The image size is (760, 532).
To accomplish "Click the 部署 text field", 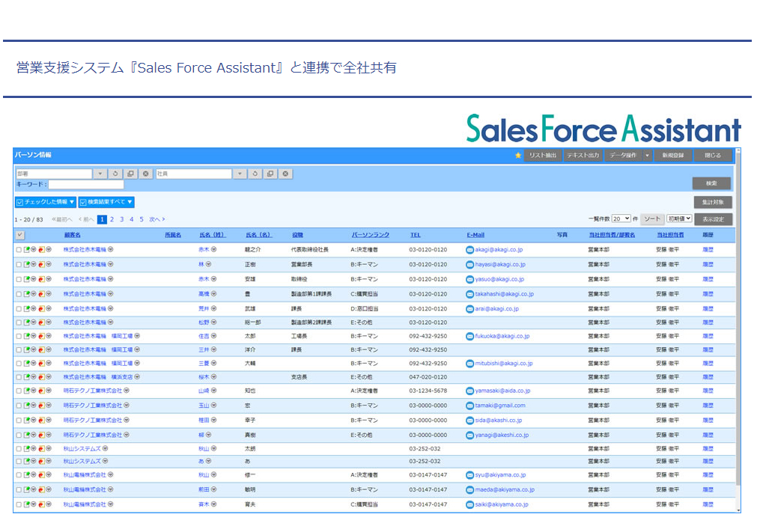I will pos(54,174).
